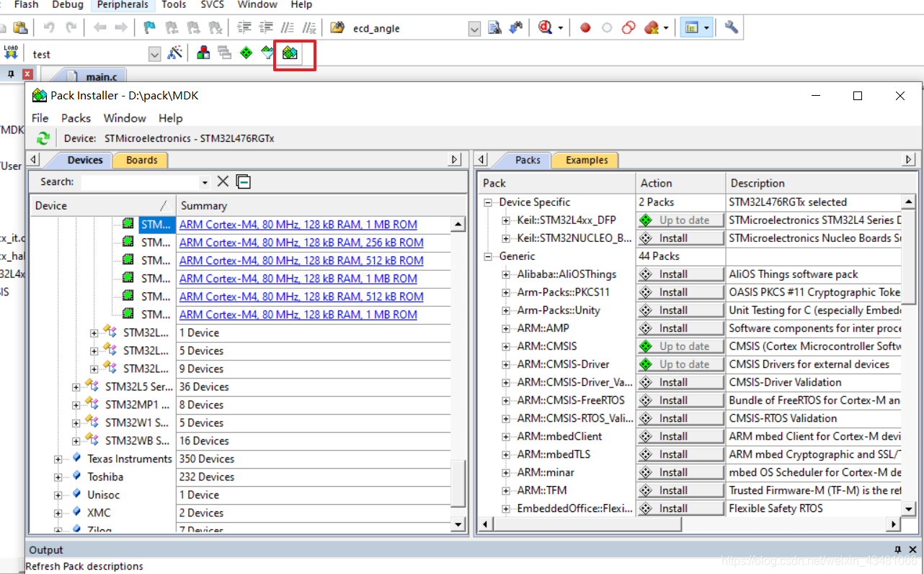The height and width of the screenshot is (574, 924).
Task: Switch to the Boards tab
Action: pyautogui.click(x=141, y=160)
